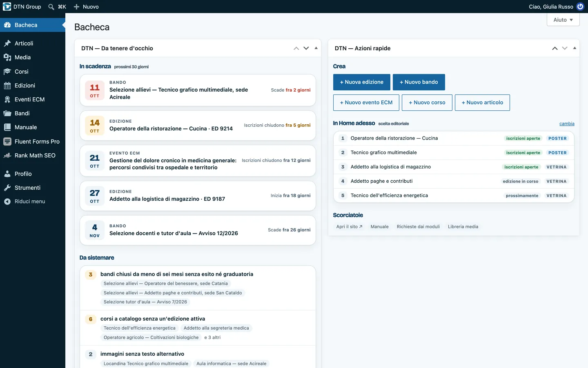The height and width of the screenshot is (368, 588).
Task: Select Tecnico dell'efficienza energetica home row
Action: tap(454, 195)
